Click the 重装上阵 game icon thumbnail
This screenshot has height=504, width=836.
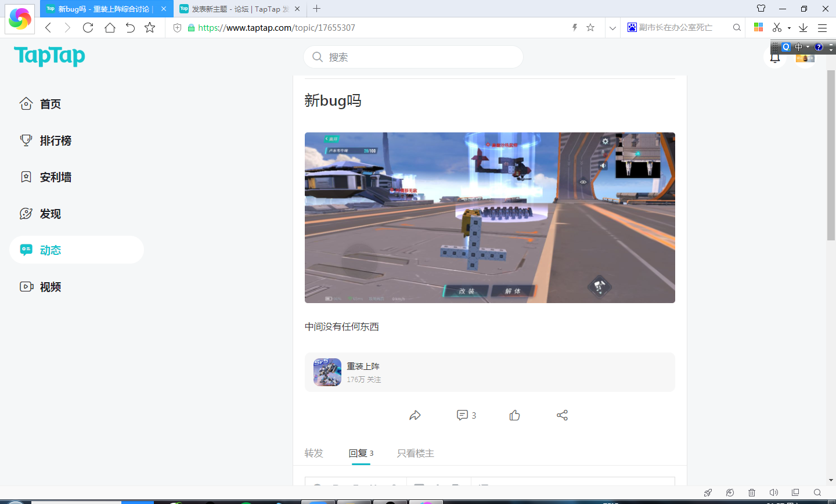[327, 372]
